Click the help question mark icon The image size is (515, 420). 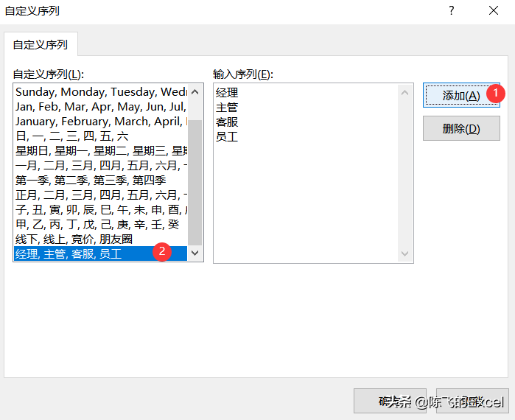pos(452,10)
